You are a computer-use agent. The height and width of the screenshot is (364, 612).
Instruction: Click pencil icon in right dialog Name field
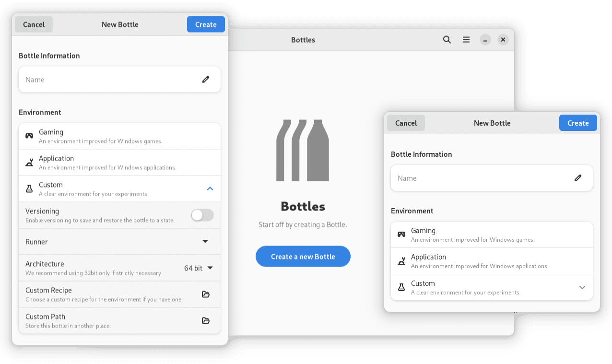[x=578, y=178]
